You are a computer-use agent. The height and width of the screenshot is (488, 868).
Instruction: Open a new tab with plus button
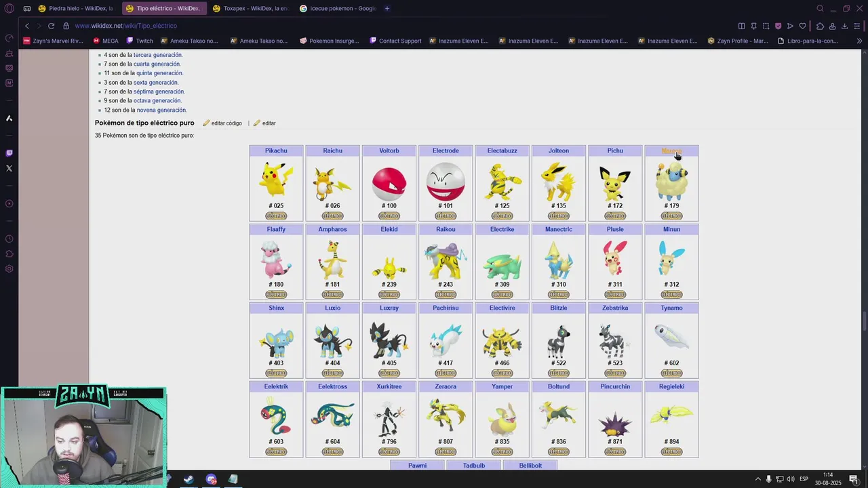pyautogui.click(x=387, y=8)
